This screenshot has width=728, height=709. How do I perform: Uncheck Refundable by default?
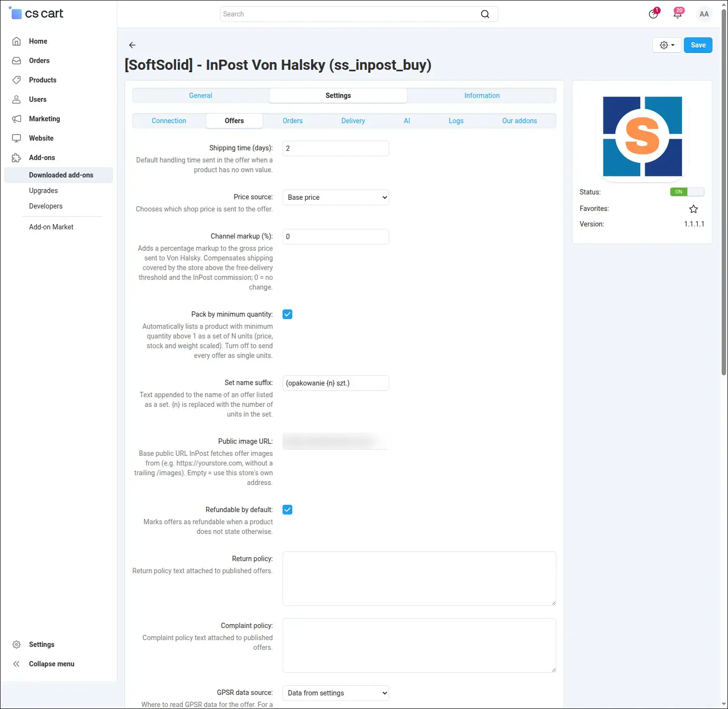point(287,510)
